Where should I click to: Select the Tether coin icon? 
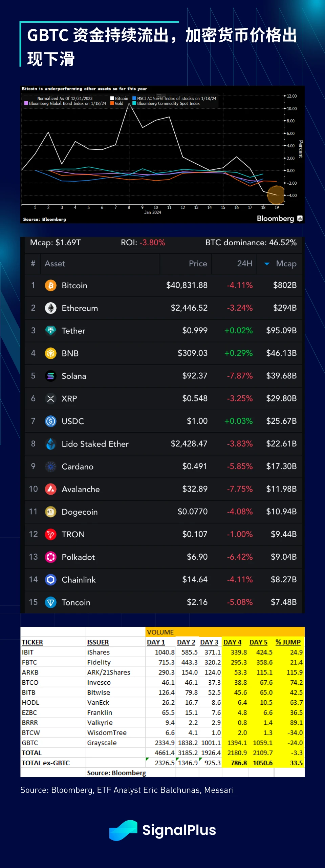coord(51,331)
